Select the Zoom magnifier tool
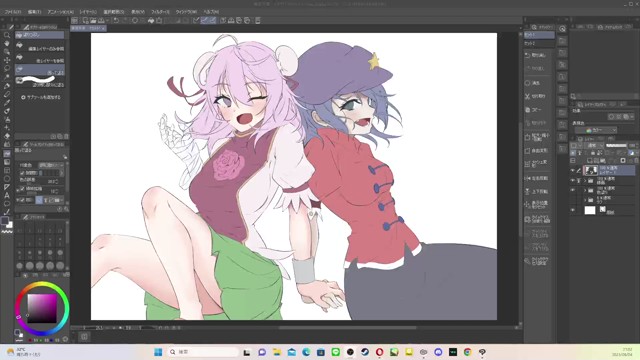The image size is (640, 360). [x=7, y=35]
